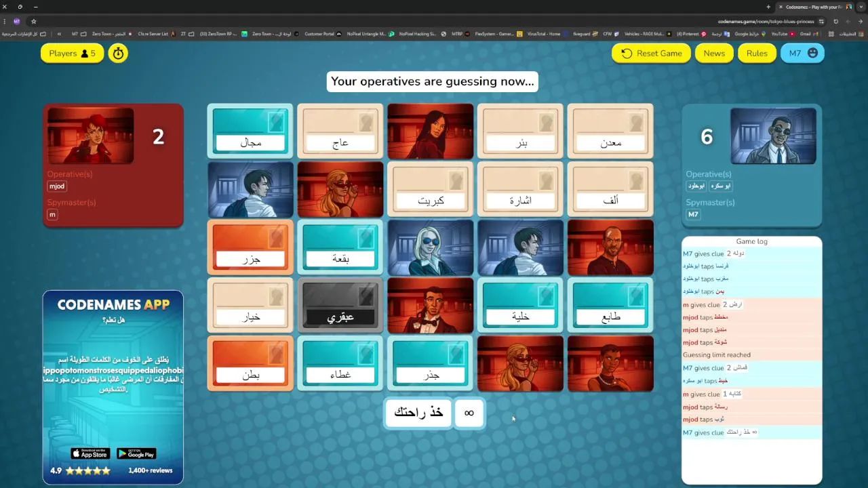Select the teal card خلية
Screen dimensions: 868x488
[x=520, y=305]
